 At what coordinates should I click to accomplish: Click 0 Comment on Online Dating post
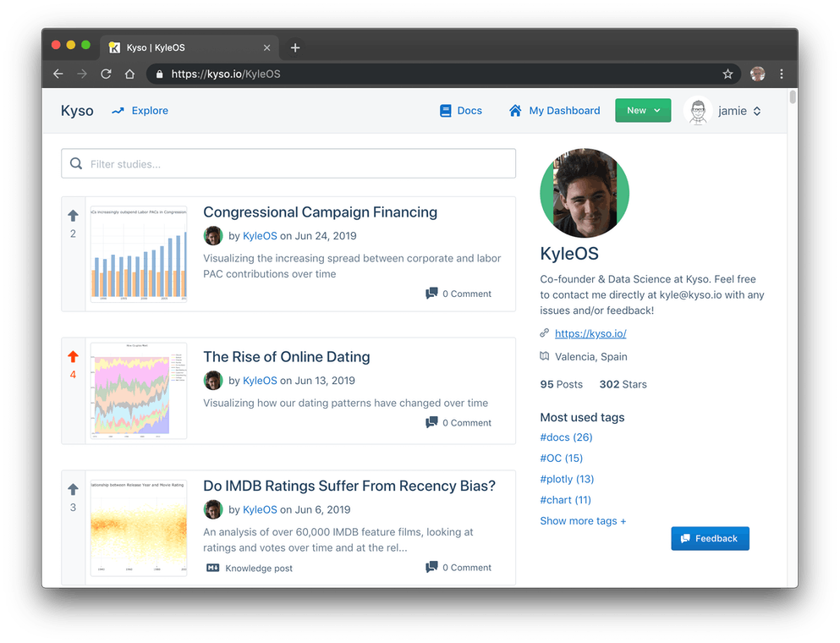click(467, 423)
